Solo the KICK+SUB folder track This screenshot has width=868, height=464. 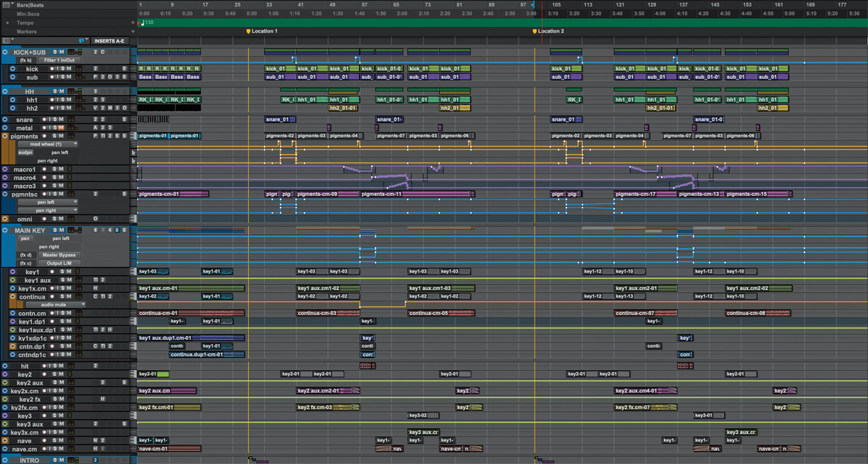coord(54,52)
